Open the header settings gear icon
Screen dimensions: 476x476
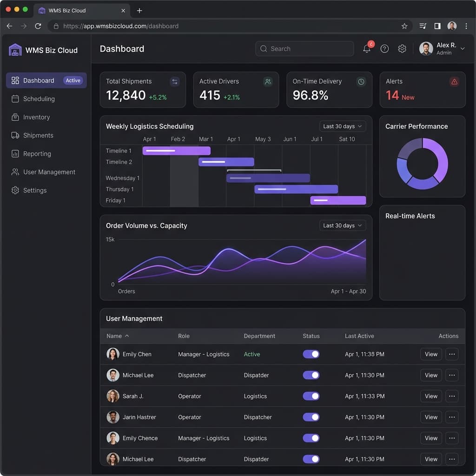pos(402,48)
